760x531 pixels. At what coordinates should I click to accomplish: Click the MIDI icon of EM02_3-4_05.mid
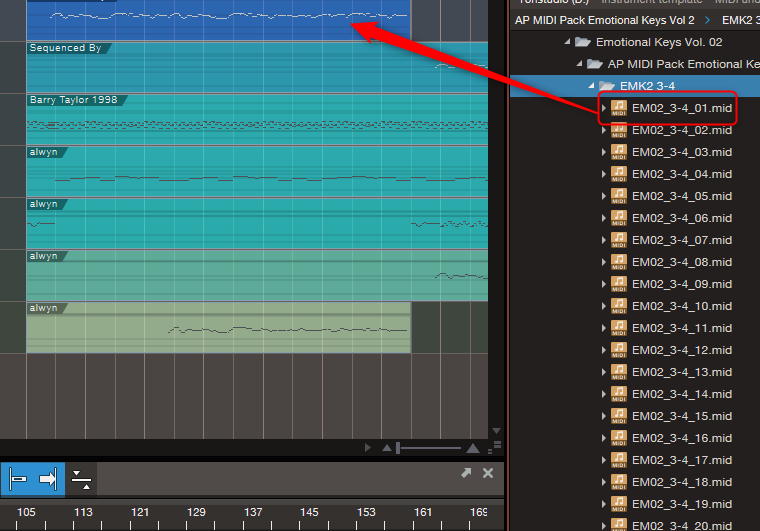point(619,196)
